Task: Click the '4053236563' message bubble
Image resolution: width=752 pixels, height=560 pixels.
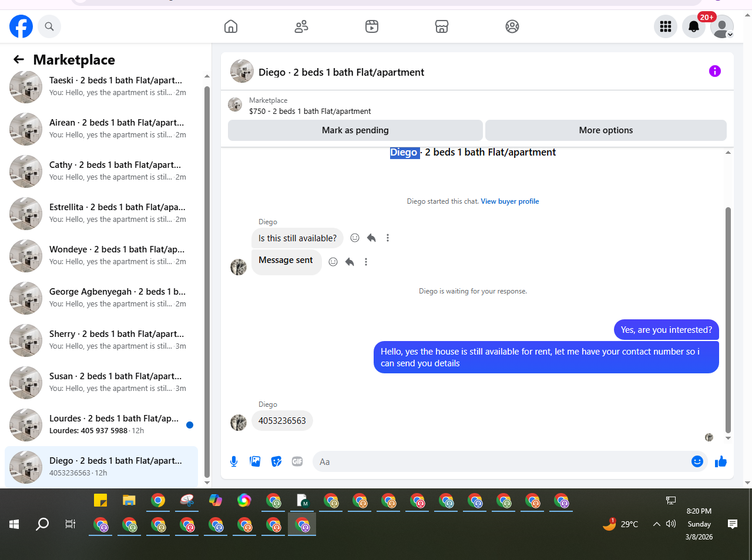Action: click(x=282, y=421)
